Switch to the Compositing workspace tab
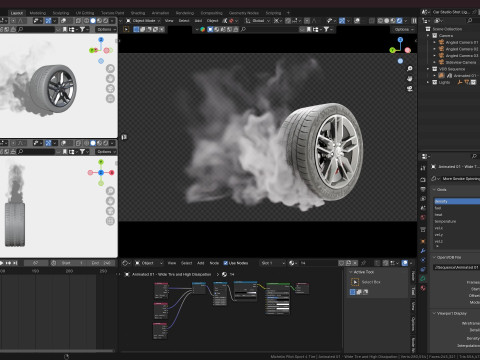This screenshot has height=360, width=480. pos(211,13)
